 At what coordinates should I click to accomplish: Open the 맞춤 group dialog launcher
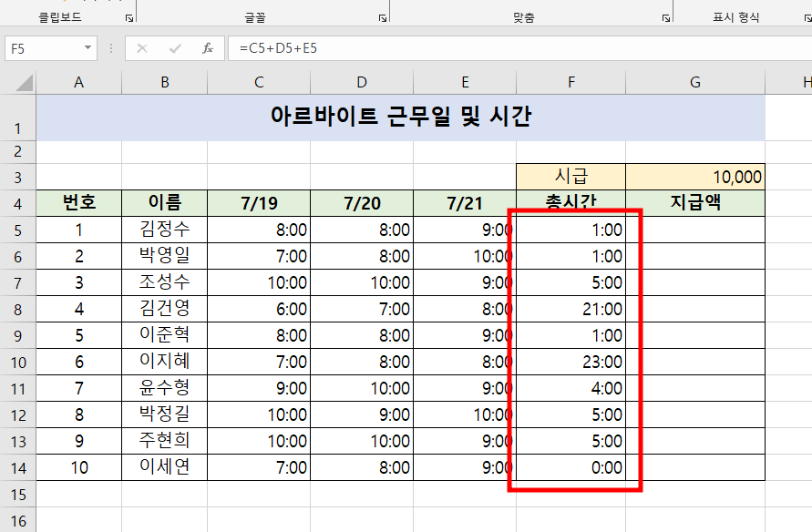tap(666, 18)
